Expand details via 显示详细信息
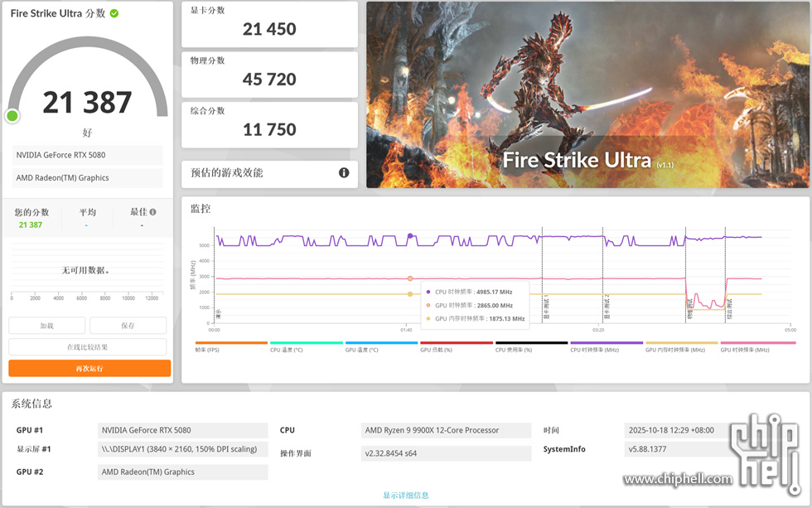812x508 pixels. point(405,495)
